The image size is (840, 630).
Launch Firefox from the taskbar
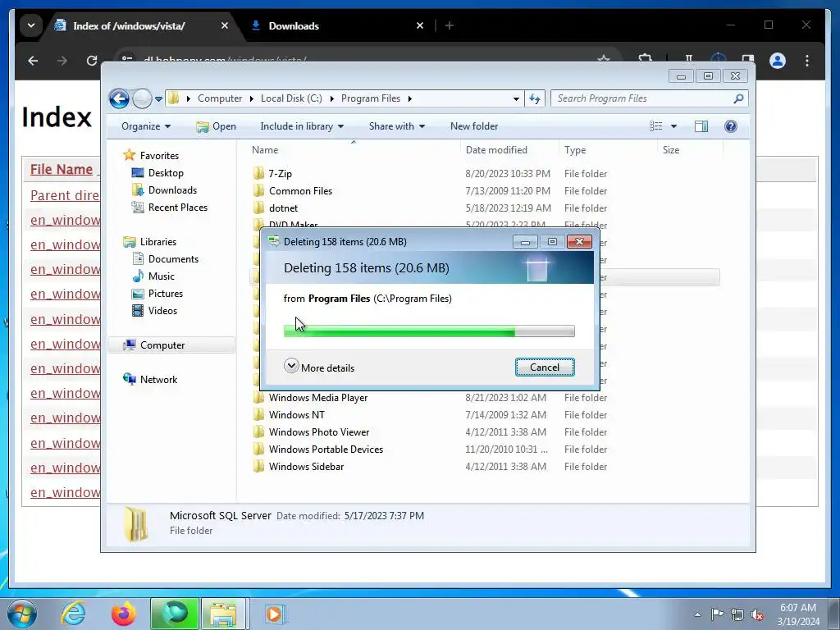pyautogui.click(x=123, y=614)
